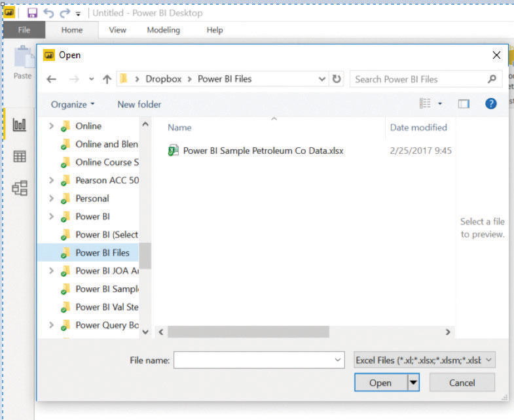The width and height of the screenshot is (514, 420).
Task: Switch to the Modeling ribbon tab
Action: tap(163, 30)
